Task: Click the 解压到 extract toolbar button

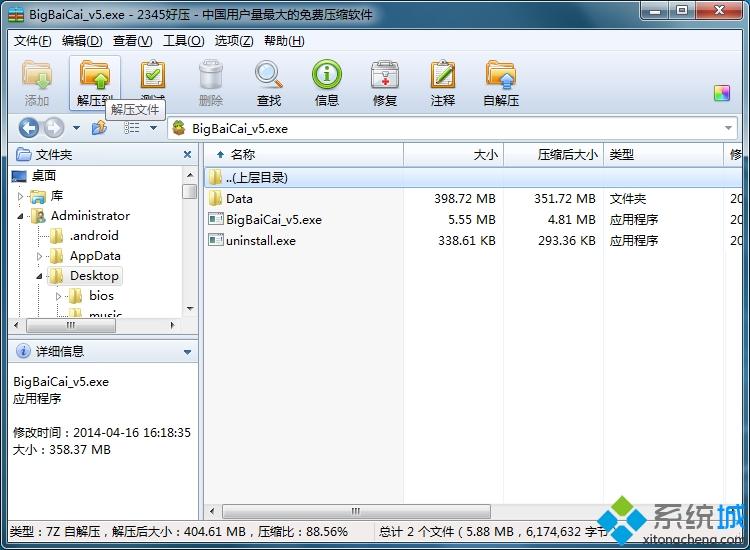Action: coord(95,82)
